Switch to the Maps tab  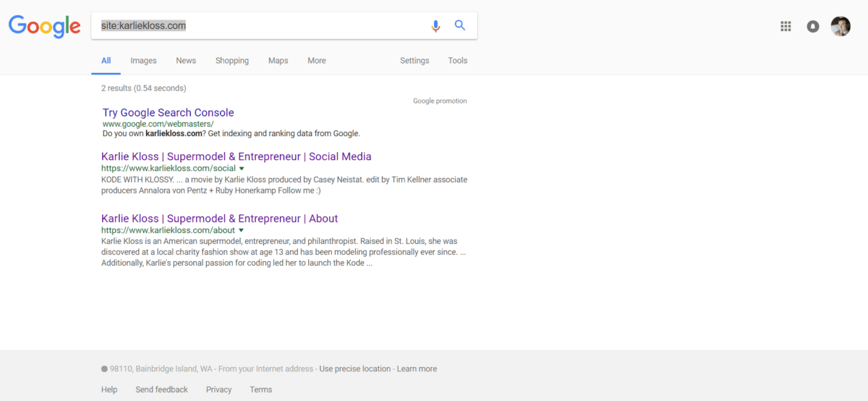[x=278, y=61]
